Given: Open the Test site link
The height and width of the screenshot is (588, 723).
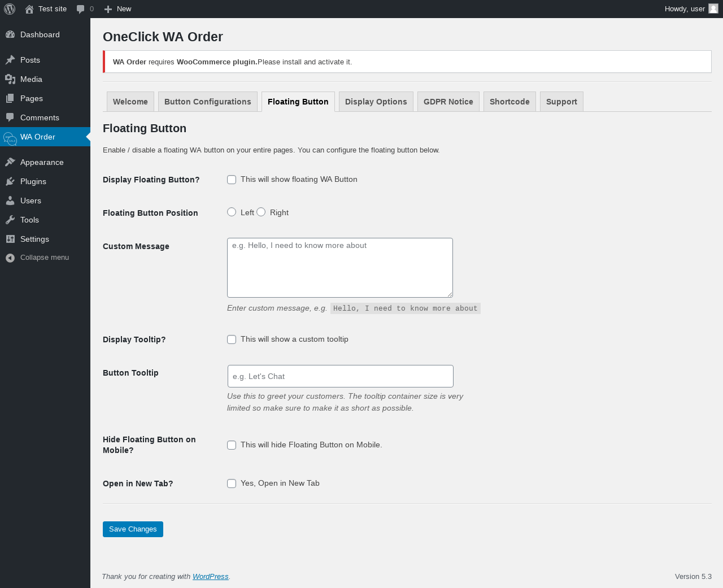Looking at the screenshot, I should (53, 9).
